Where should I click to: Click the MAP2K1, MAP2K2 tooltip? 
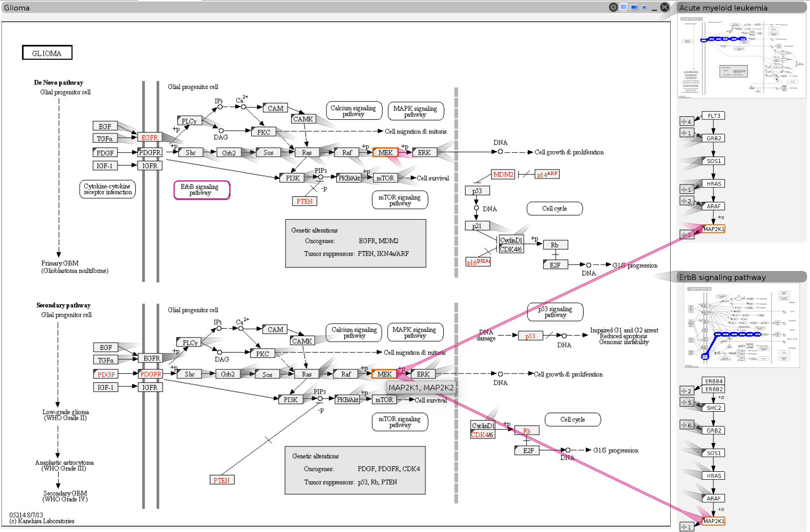point(421,388)
